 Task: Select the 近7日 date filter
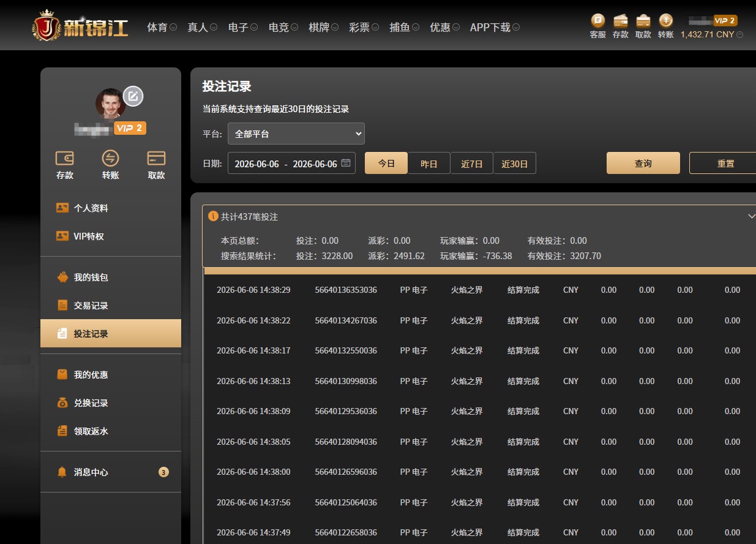pos(472,164)
